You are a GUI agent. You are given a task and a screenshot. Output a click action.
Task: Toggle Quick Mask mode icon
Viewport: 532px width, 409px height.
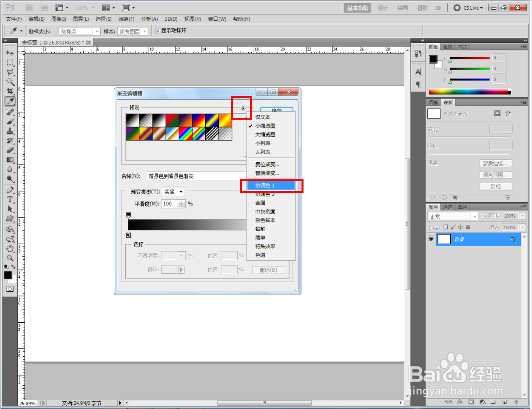(10, 289)
